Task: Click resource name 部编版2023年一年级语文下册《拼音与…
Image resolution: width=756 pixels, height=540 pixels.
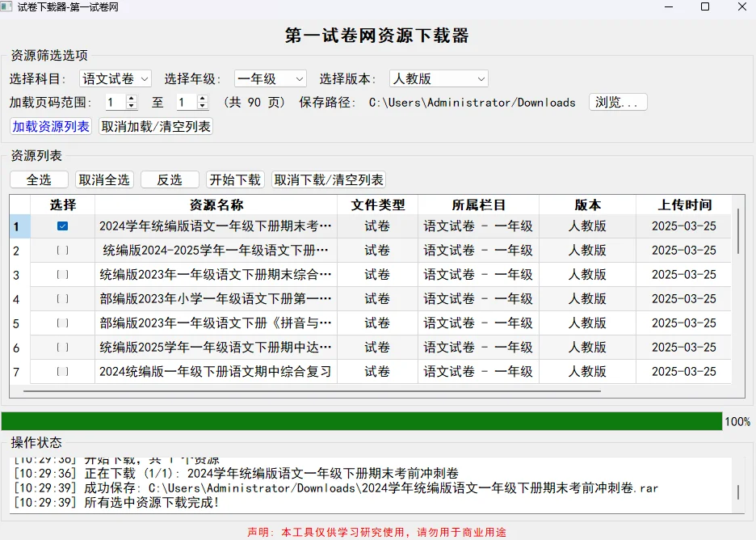Action: (216, 323)
